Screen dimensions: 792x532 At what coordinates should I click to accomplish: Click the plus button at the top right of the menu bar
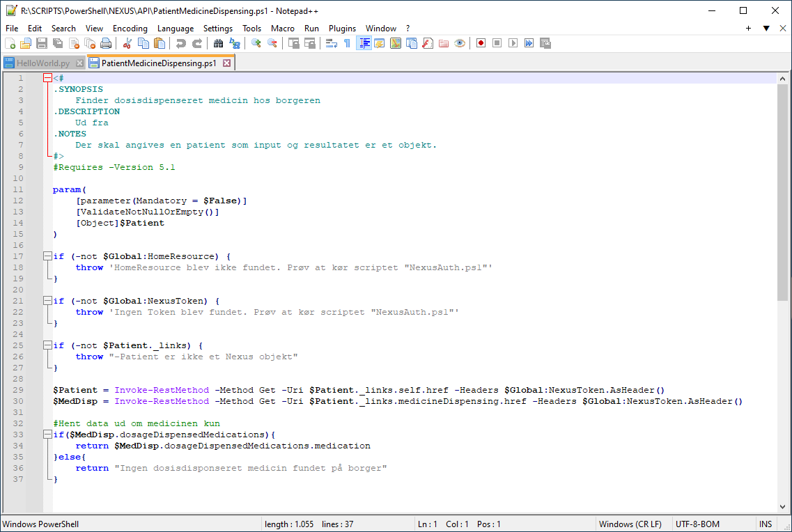tap(749, 29)
